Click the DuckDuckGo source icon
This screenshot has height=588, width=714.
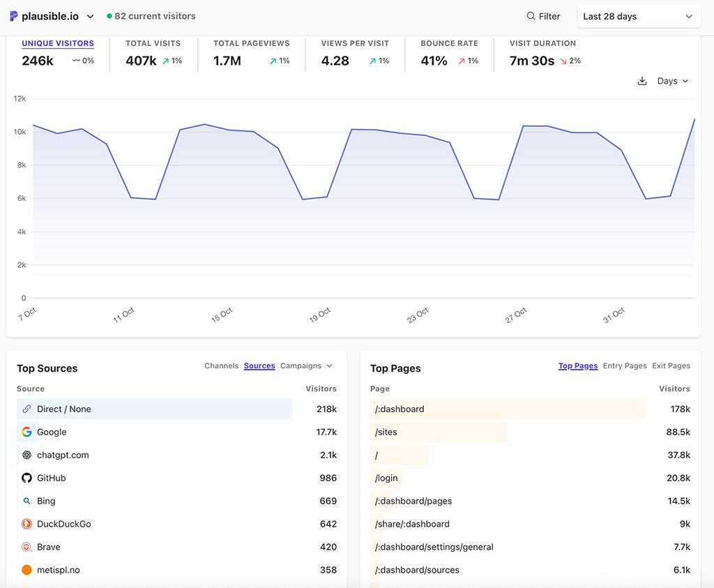point(26,524)
